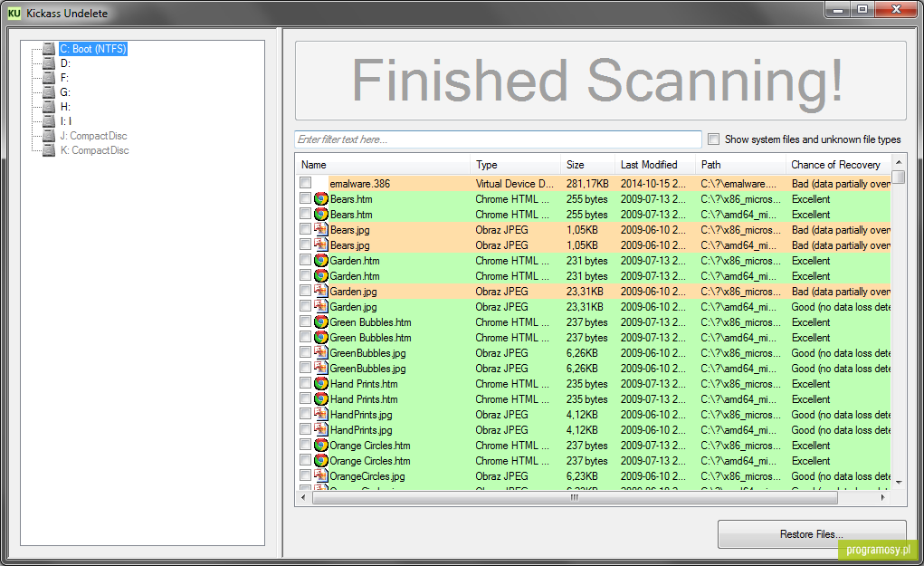Image resolution: width=924 pixels, height=566 pixels.
Task: Pick the G: drive icon in tree
Action: point(49,92)
